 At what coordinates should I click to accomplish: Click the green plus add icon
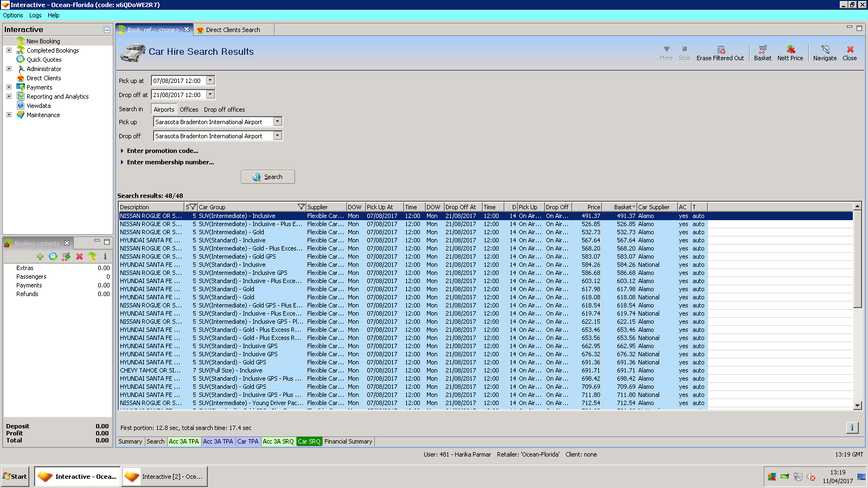coord(40,256)
